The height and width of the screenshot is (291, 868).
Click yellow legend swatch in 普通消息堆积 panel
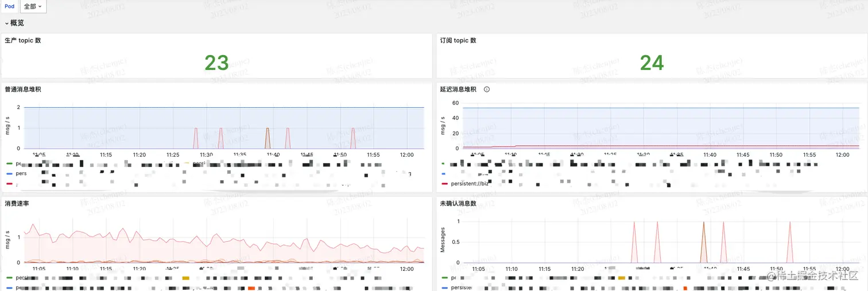[x=186, y=164]
